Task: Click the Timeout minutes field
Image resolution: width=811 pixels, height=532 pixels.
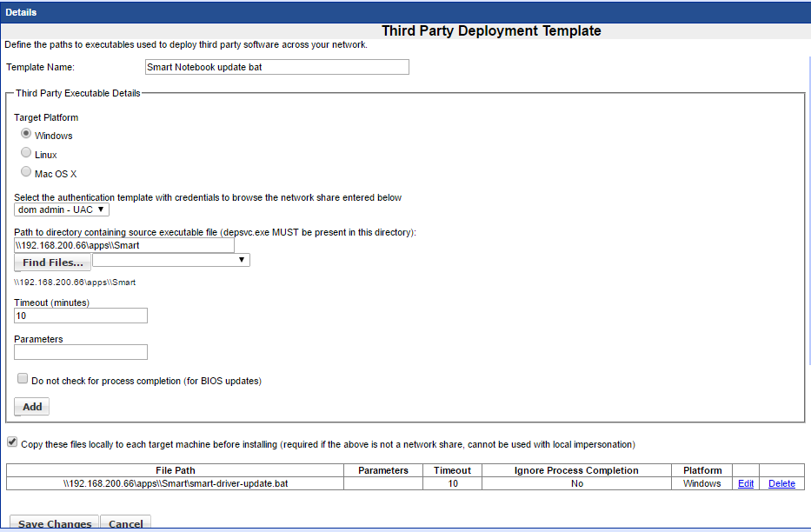Action: coord(81,316)
